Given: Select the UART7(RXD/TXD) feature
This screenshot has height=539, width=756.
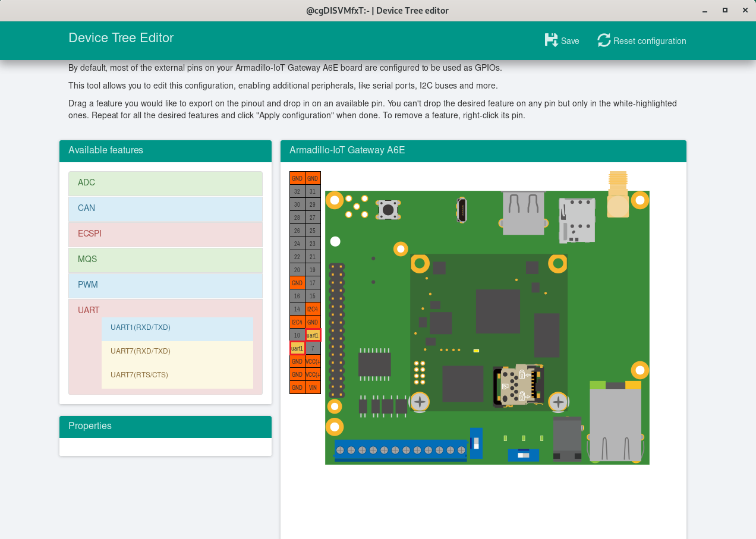Looking at the screenshot, I should click(177, 352).
